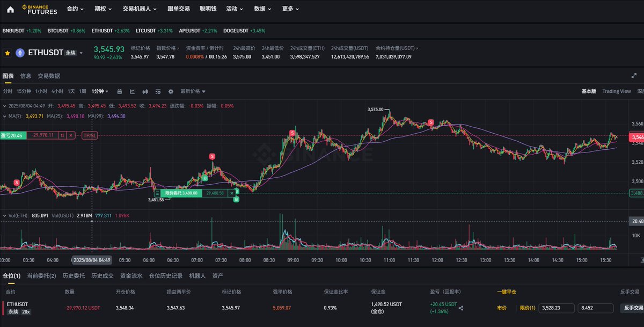Reverse the position via chart arrows icon
This screenshot has width=644, height=327.
[x=62, y=135]
